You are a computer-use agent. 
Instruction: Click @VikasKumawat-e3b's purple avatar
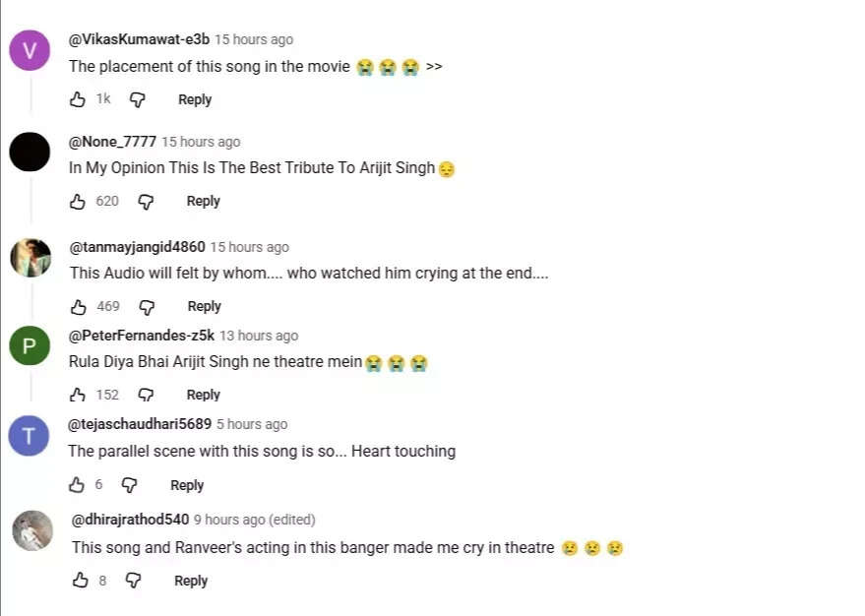pos(30,48)
